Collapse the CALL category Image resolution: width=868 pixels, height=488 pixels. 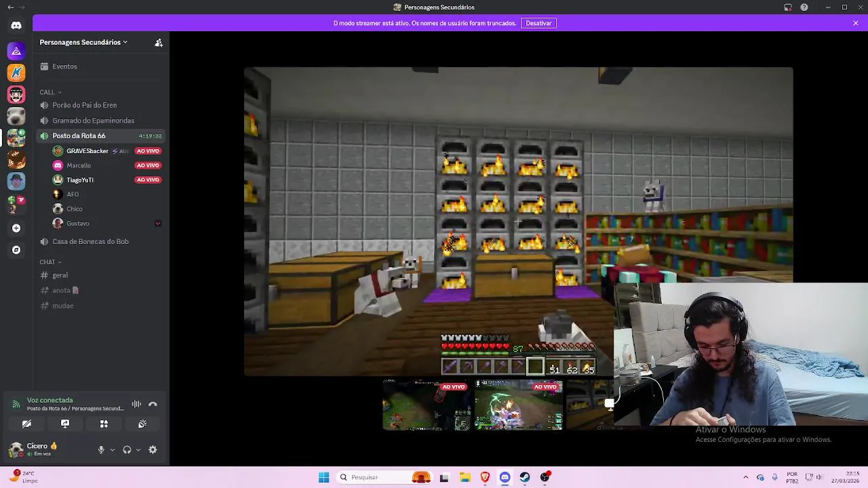[x=50, y=92]
